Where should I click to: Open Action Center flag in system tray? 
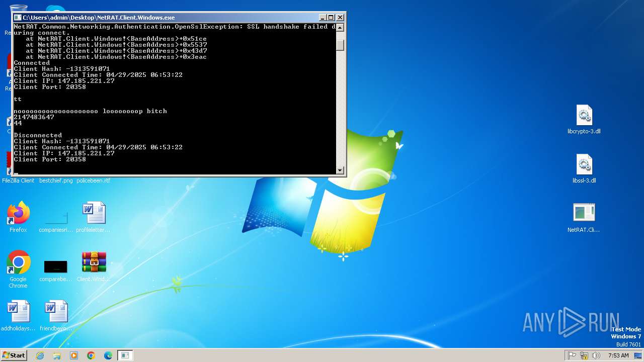click(572, 355)
